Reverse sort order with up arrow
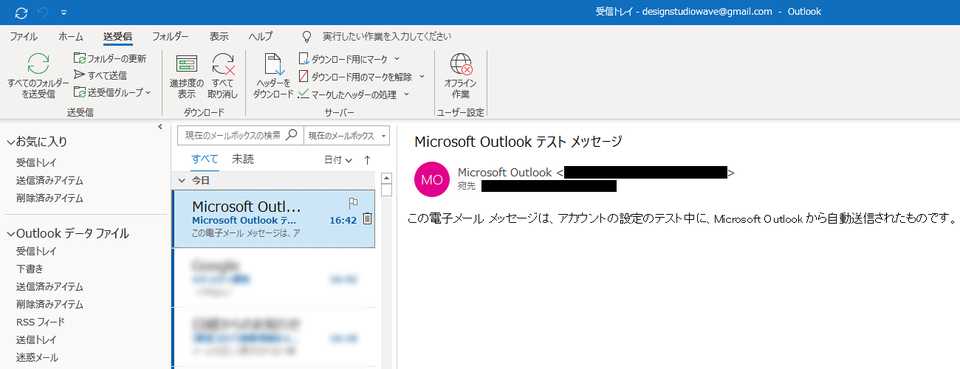The image size is (960, 369). (367, 160)
